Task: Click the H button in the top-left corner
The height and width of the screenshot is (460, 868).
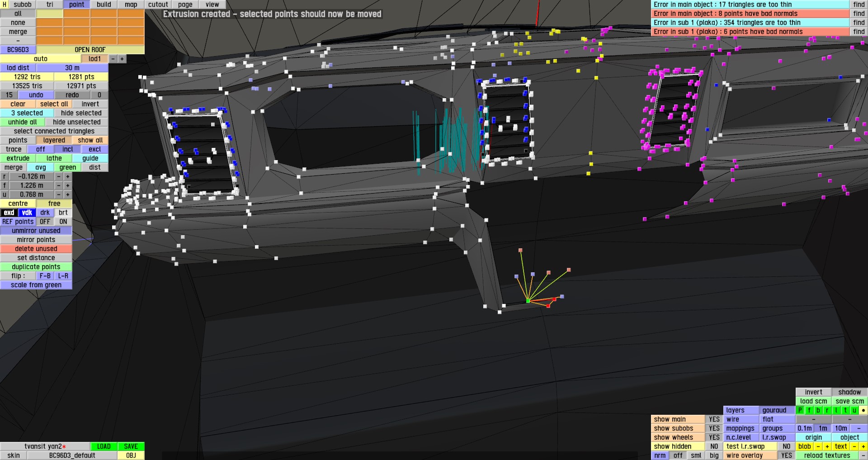Action: (x=4, y=5)
